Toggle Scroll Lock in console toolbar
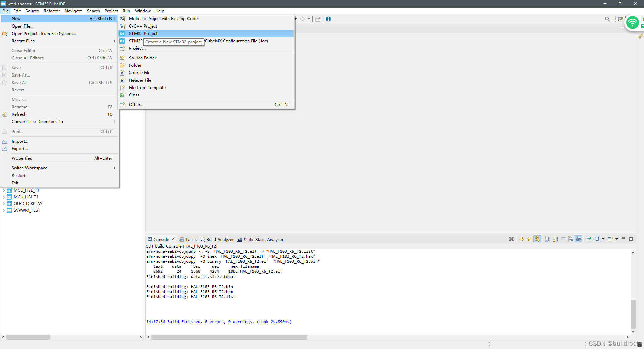Screen dimensions: 644x349 click(555, 239)
